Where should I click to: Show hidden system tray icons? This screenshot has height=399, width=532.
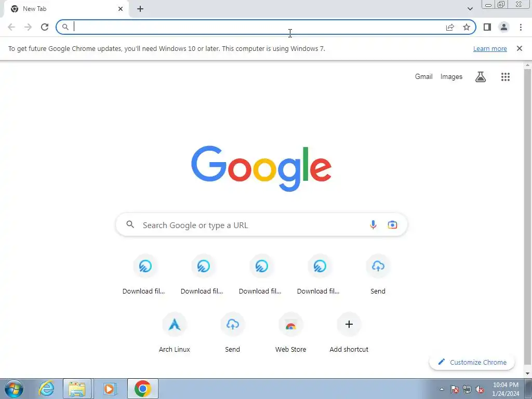click(x=442, y=389)
